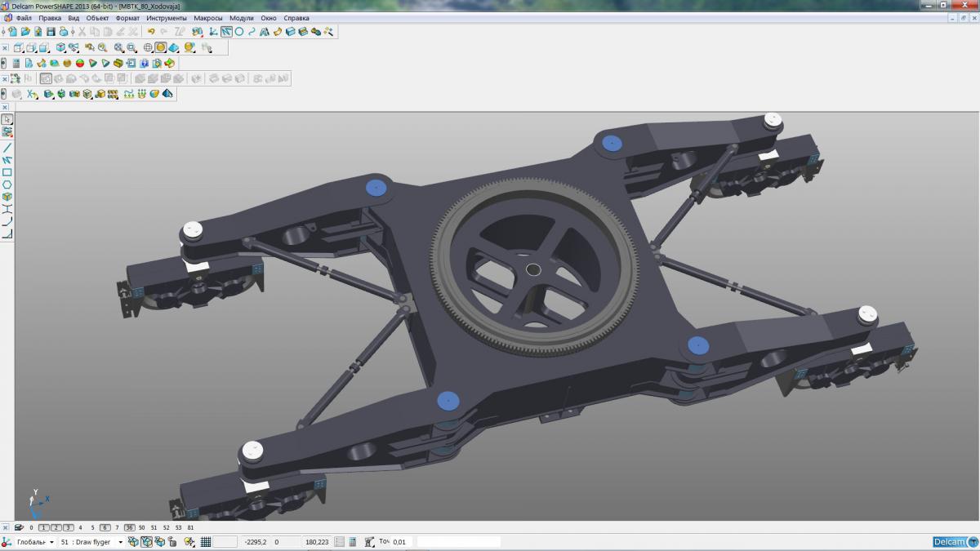
Task: Click the X coordinate field showing -2295,2
Action: (x=256, y=542)
